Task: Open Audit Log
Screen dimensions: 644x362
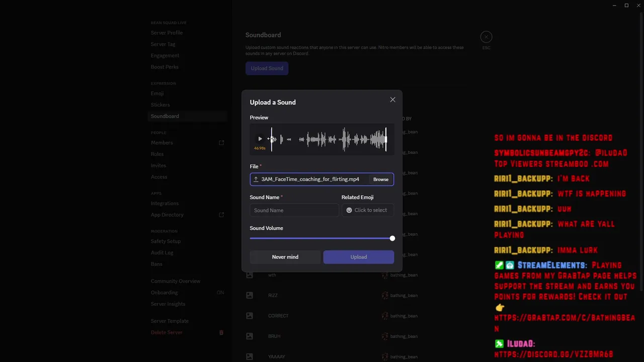Action: 162,253
